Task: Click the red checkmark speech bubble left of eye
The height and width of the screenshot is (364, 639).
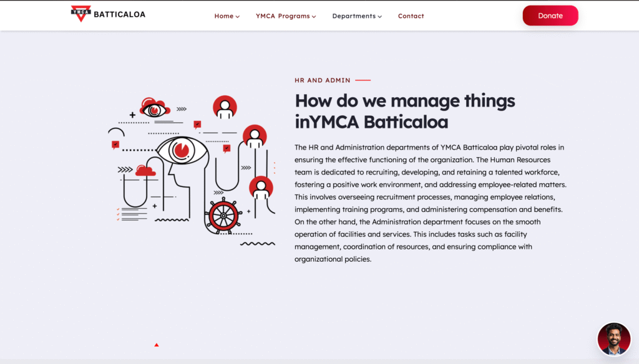Action: 115,145
